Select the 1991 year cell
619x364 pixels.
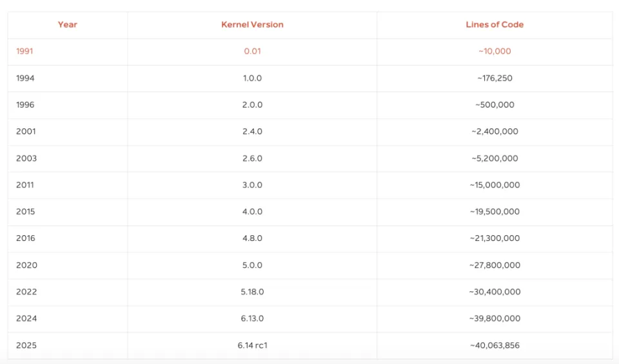click(25, 52)
